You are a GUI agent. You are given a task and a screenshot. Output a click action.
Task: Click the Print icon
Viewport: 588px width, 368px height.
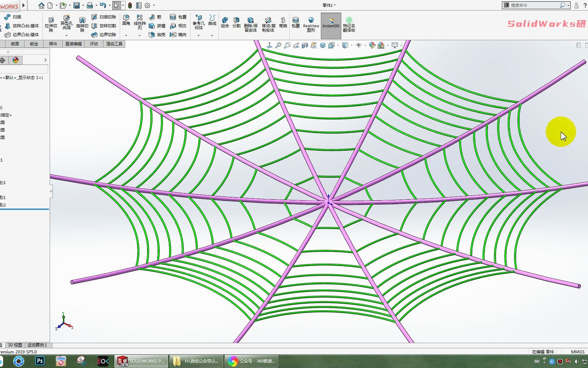point(90,5)
